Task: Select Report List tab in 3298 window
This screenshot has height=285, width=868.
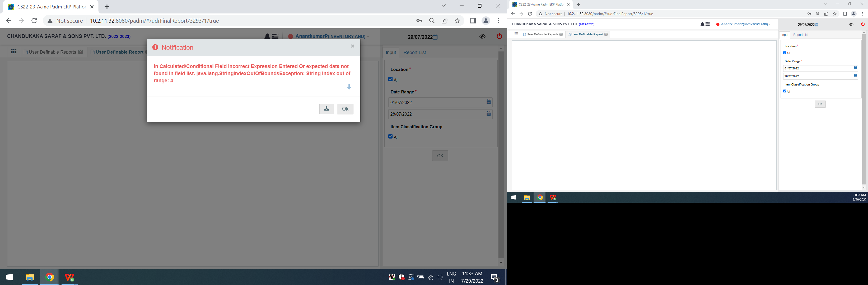Action: (x=801, y=35)
